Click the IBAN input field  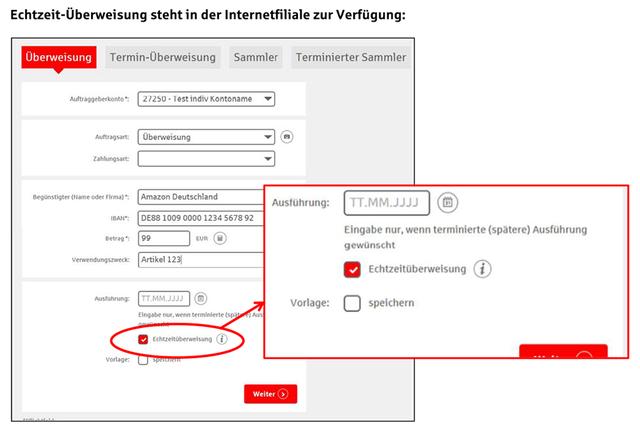(201, 218)
